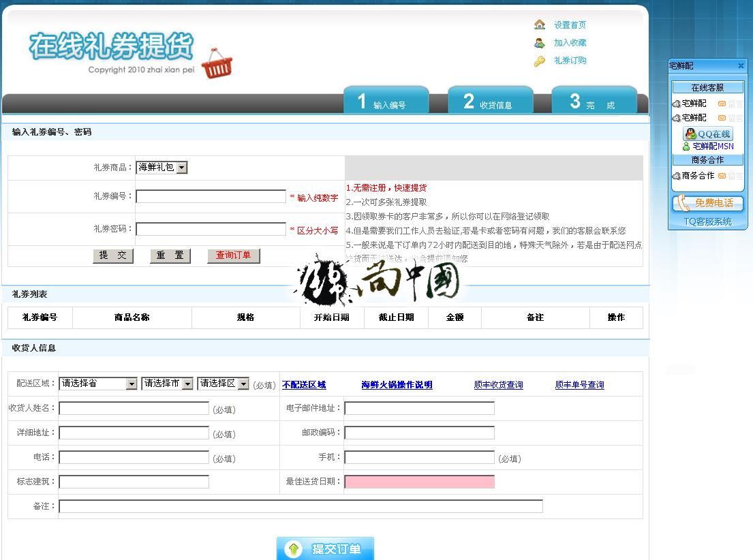Focus the 礼券编号 input field
Image resolution: width=753 pixels, height=560 pixels.
pos(211,196)
